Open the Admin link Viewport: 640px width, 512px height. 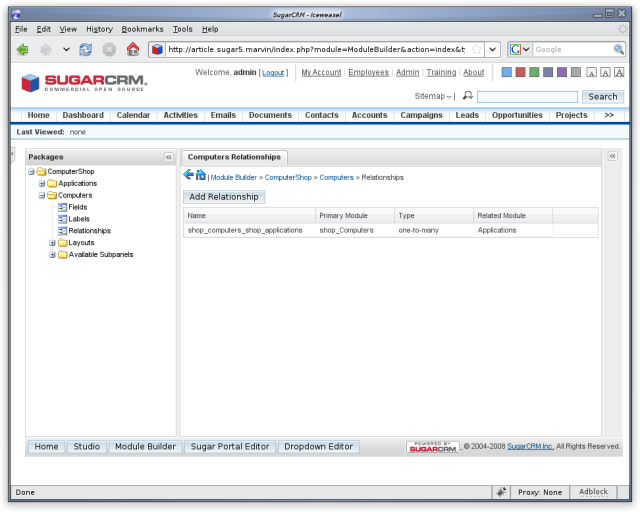tap(407, 72)
